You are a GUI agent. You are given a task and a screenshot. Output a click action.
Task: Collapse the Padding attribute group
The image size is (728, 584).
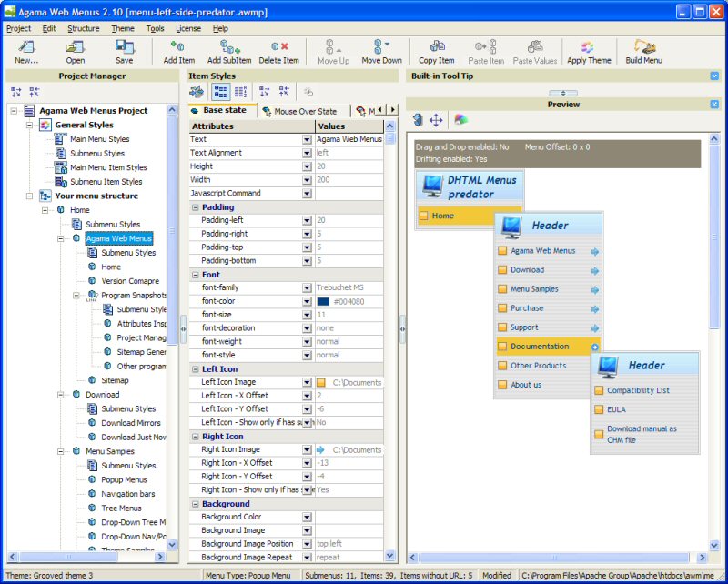pos(196,207)
